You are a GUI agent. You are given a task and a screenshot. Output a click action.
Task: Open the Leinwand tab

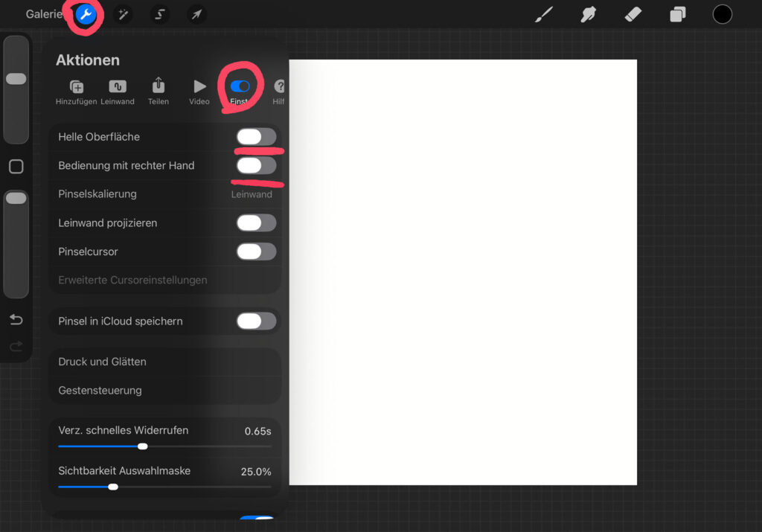coord(118,92)
